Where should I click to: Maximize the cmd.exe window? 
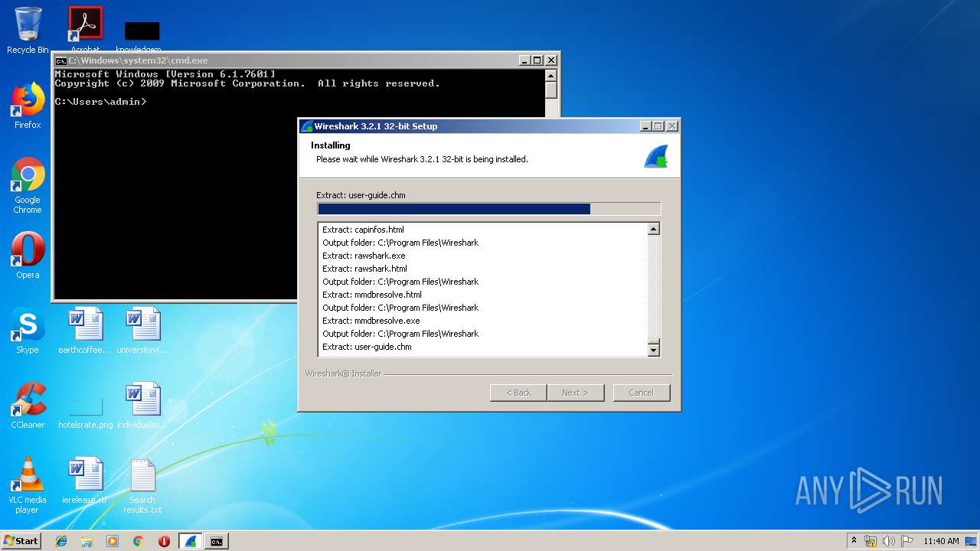coord(537,60)
